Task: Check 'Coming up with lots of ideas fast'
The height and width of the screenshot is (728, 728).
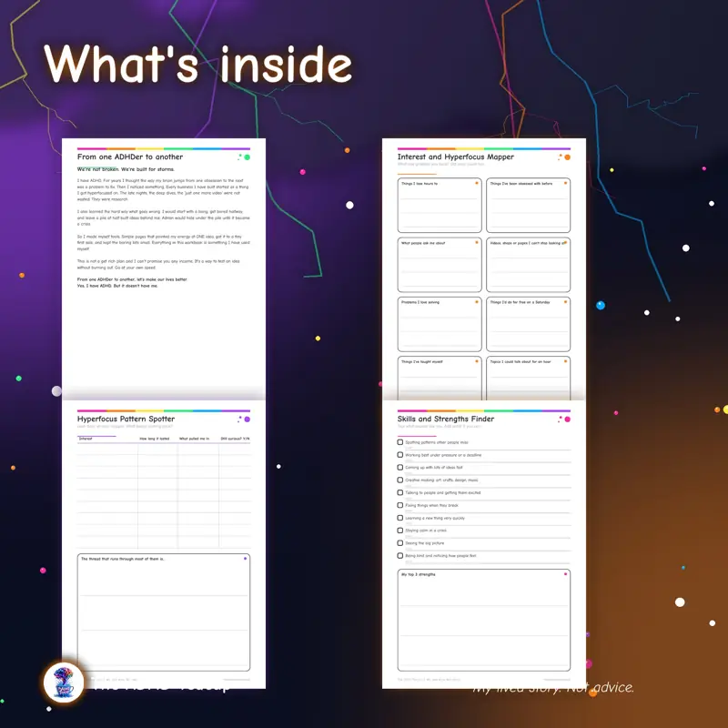Action: (x=399, y=468)
